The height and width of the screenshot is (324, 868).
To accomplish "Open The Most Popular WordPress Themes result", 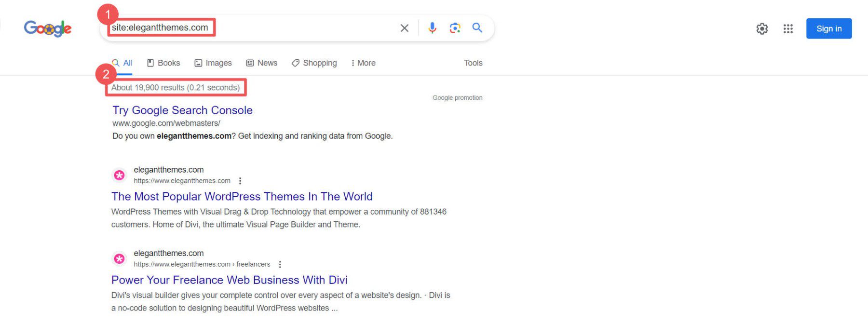I will point(242,196).
